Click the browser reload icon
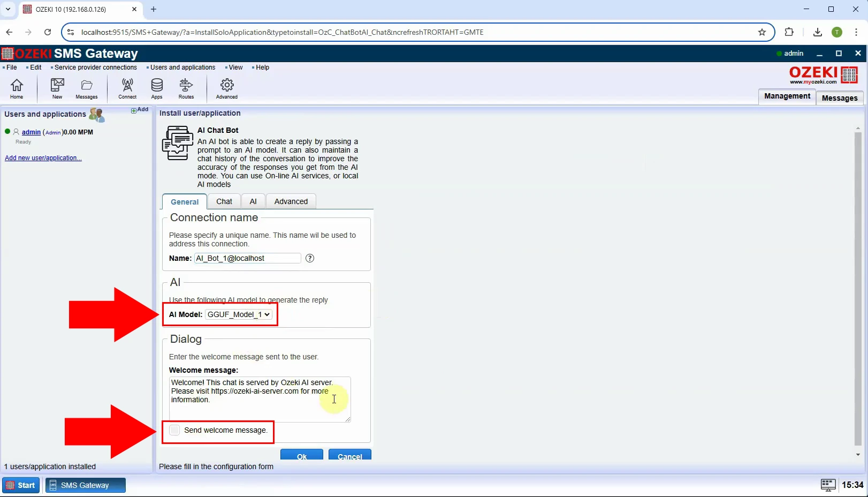Screen dimensions: 868x497 (x=48, y=32)
